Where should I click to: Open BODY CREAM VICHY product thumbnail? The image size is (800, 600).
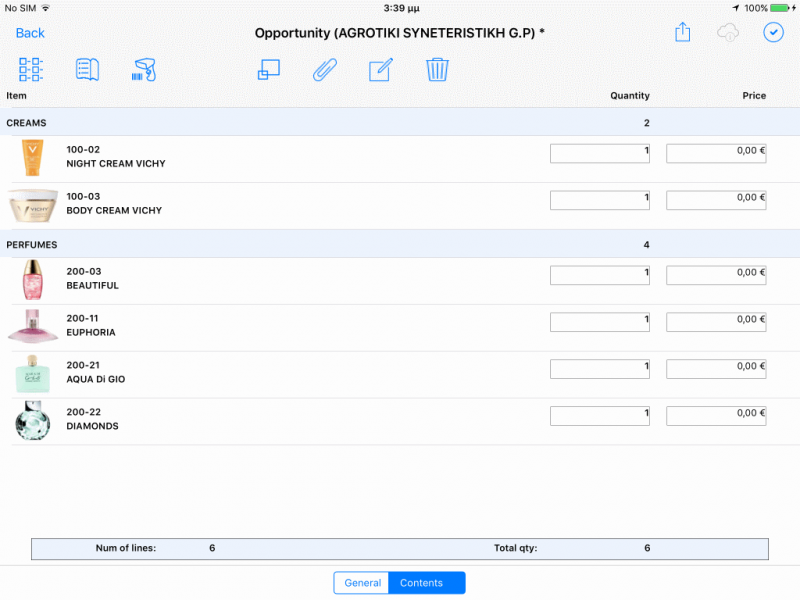(x=33, y=205)
